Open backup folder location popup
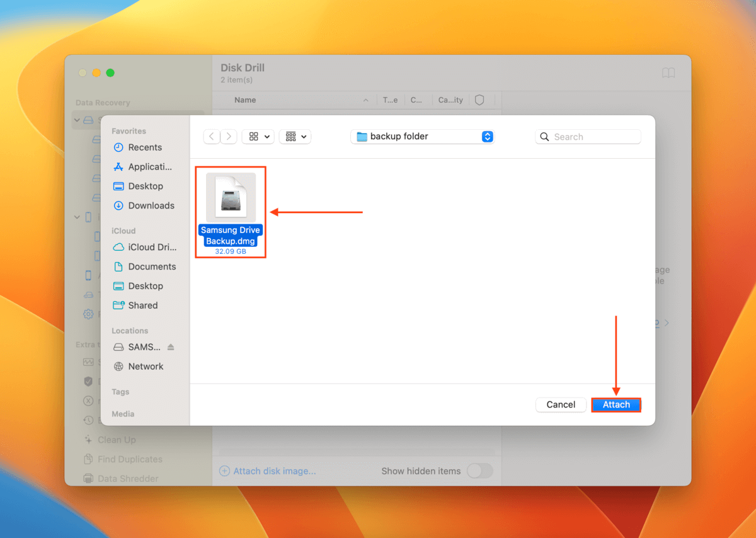 coord(423,136)
